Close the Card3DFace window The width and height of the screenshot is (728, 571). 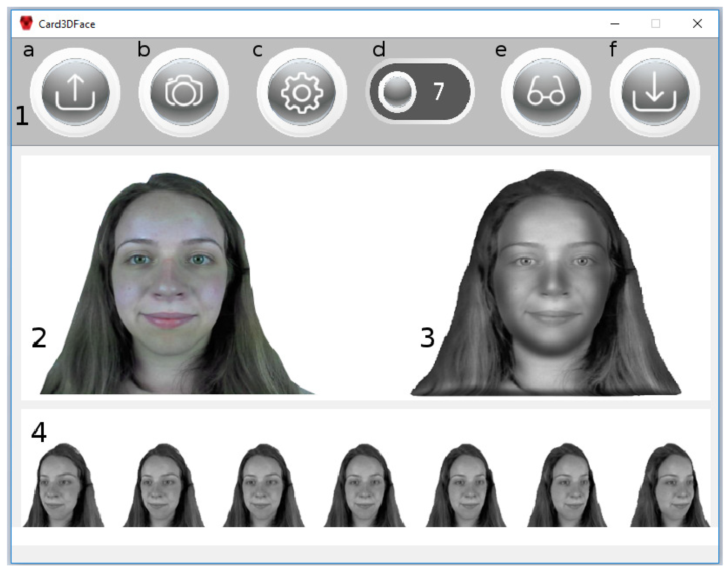click(x=697, y=24)
